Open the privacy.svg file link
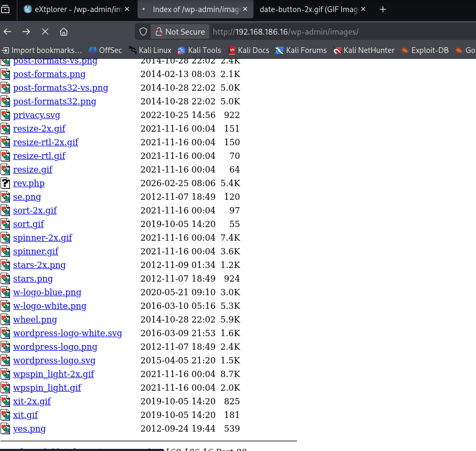 pyautogui.click(x=36, y=115)
